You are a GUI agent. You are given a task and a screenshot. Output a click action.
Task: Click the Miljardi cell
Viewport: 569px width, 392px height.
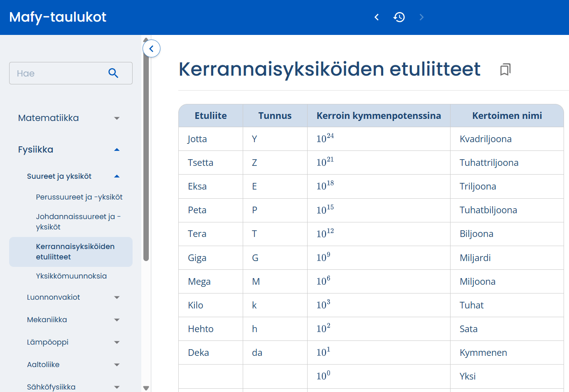[507, 258]
